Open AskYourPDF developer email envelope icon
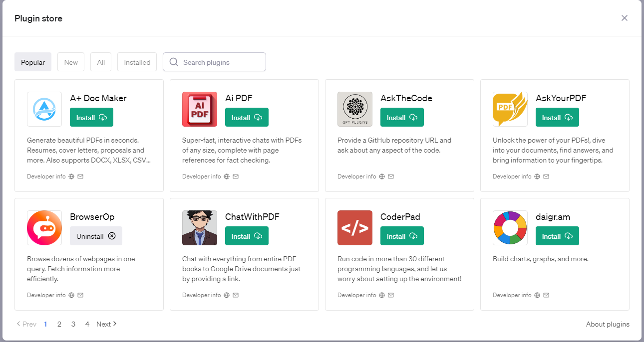This screenshot has height=342, width=644. pos(546,176)
